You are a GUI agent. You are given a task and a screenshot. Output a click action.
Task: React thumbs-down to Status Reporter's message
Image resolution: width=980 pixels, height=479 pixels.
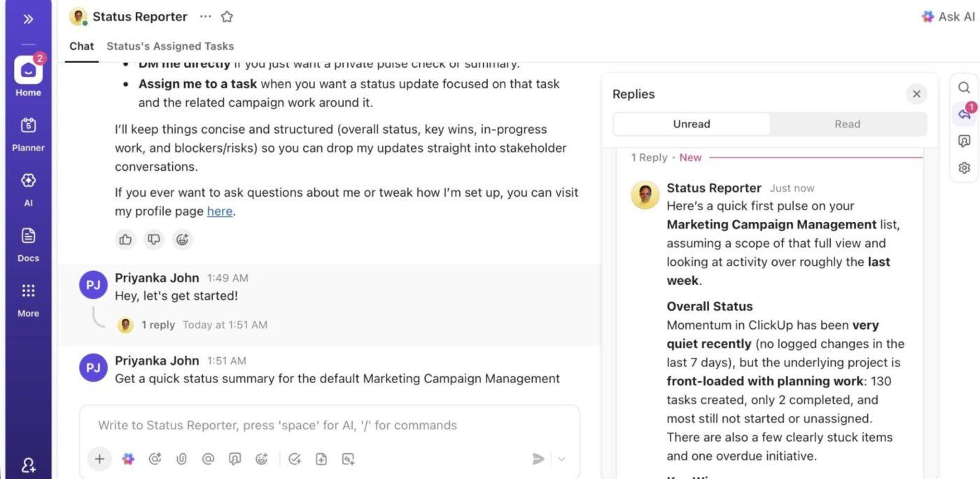pyautogui.click(x=153, y=239)
